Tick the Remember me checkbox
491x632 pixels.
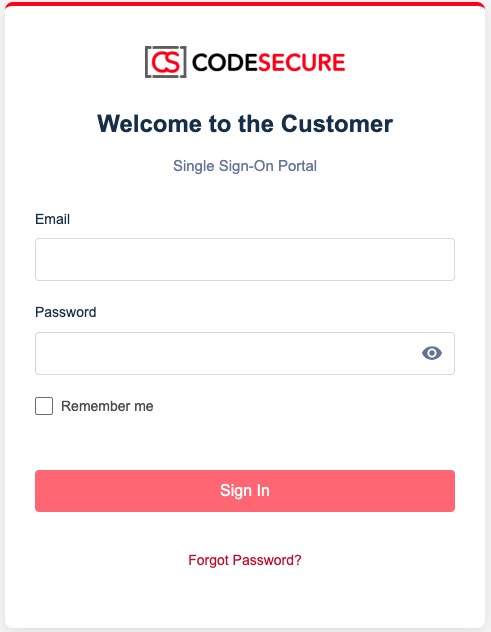[44, 406]
